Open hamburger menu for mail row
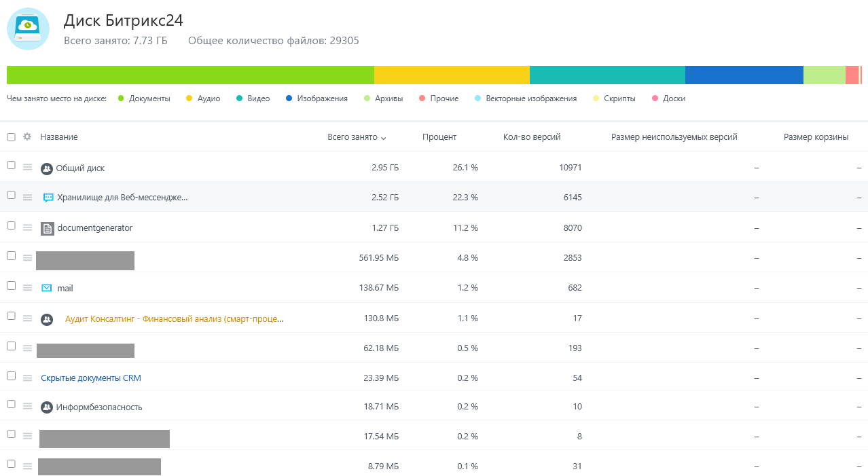This screenshot has width=868, height=476. (28, 288)
